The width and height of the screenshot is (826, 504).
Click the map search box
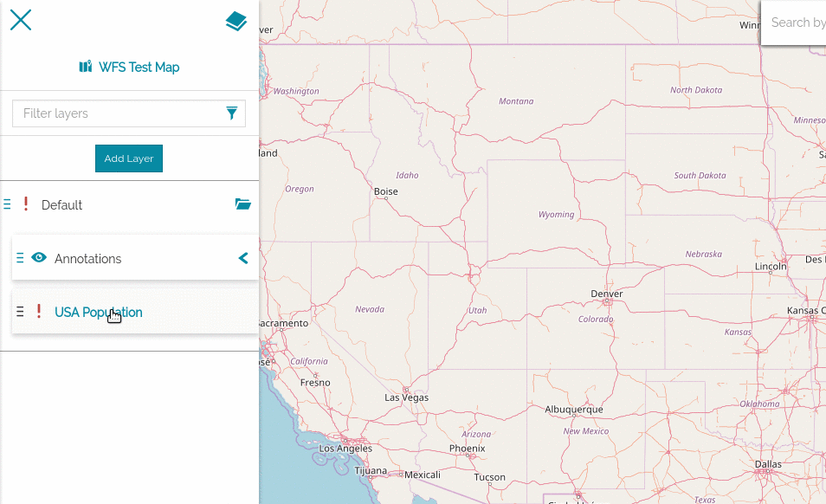[x=793, y=23]
